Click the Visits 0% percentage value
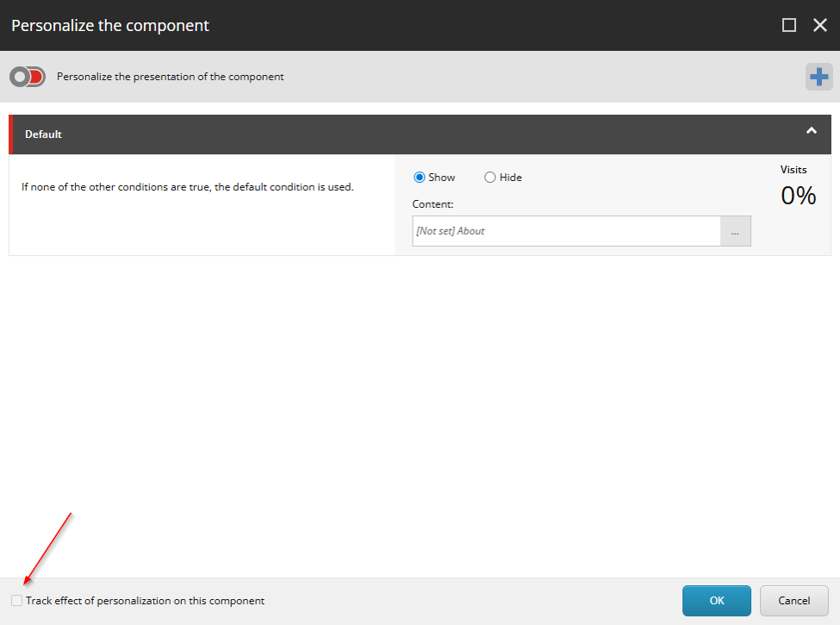 tap(798, 196)
